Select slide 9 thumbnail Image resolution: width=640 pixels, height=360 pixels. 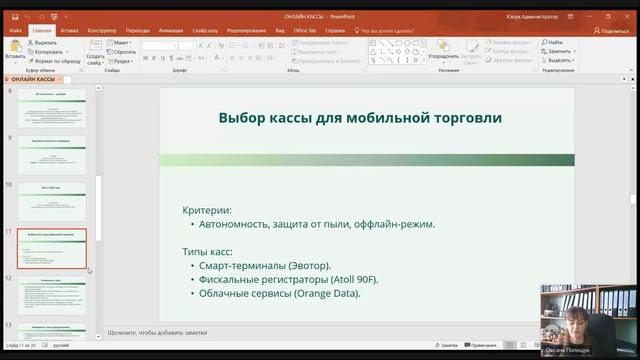coord(52,155)
